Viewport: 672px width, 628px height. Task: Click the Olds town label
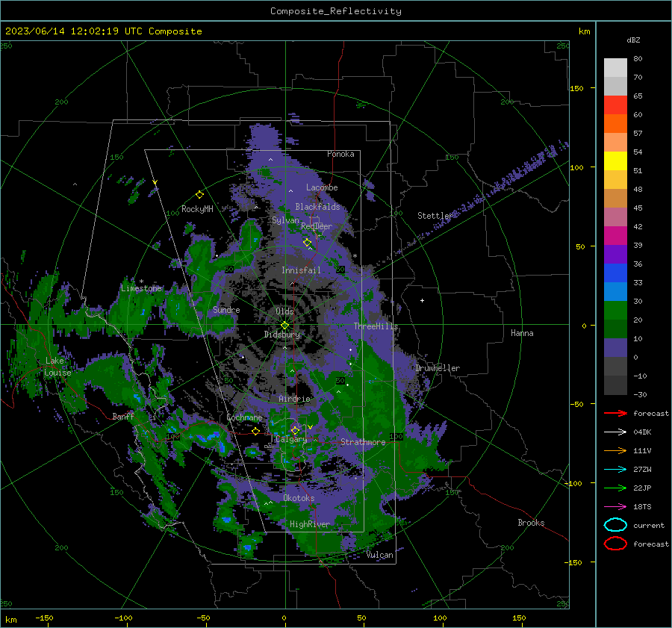(284, 311)
